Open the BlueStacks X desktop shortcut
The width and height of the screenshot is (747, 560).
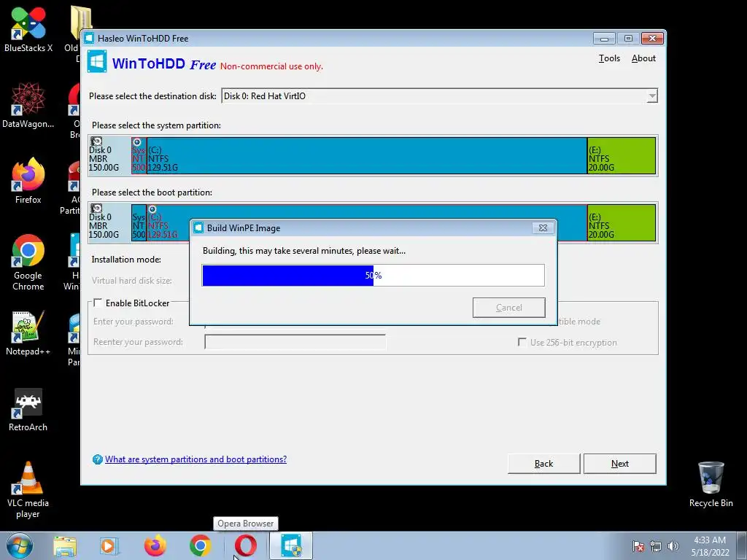28,28
